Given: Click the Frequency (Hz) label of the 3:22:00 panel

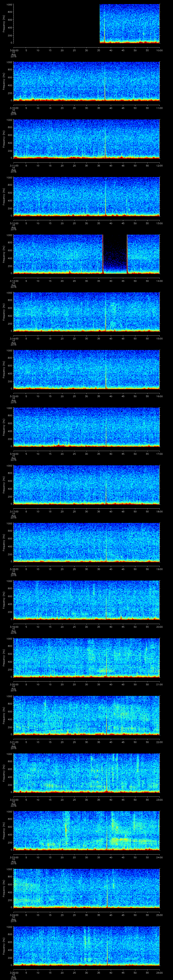Looking at the screenshot, I should (4, 772).
